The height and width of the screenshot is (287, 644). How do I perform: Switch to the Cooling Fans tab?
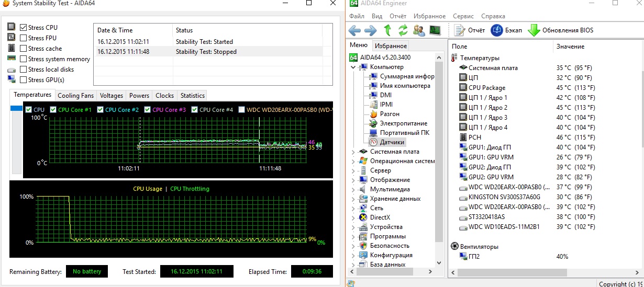75,96
